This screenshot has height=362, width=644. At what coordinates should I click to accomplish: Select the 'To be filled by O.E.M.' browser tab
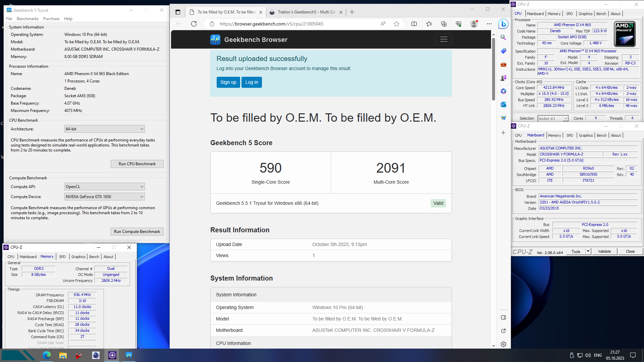click(226, 12)
